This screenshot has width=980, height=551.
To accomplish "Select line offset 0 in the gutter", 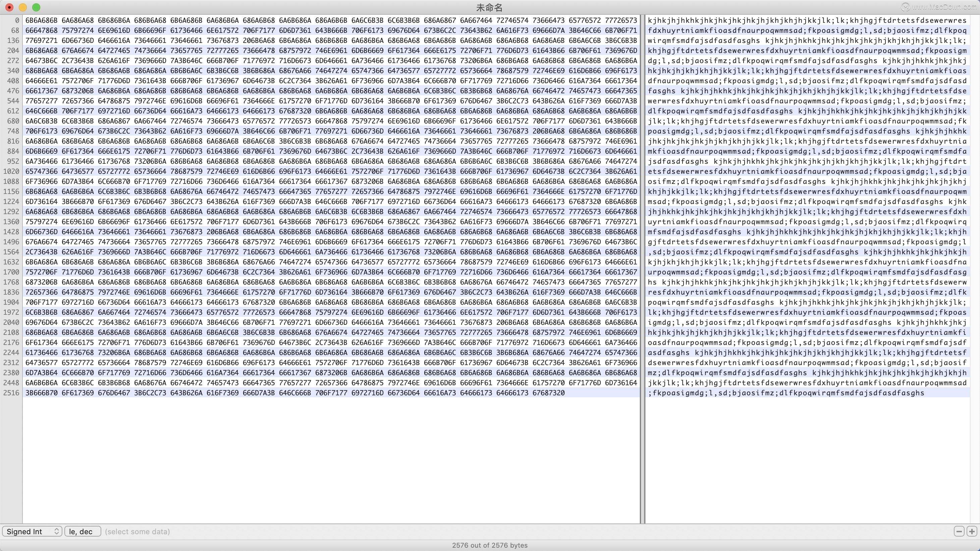I will coord(17,20).
